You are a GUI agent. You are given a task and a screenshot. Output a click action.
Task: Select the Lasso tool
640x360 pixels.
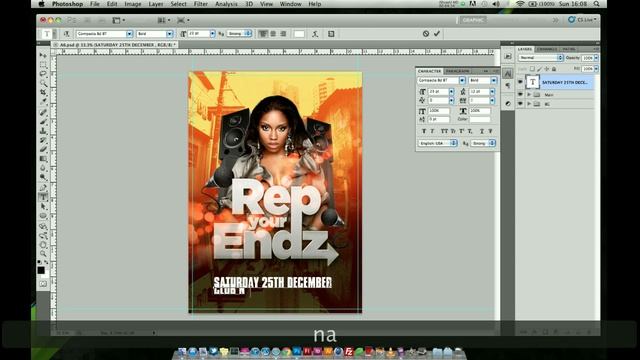[x=43, y=74]
